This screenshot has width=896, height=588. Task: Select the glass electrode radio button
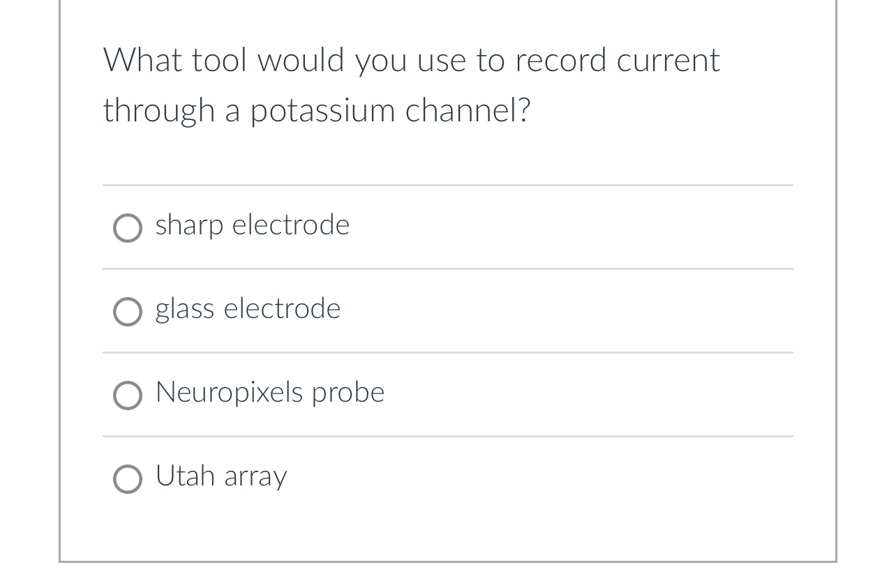128,312
